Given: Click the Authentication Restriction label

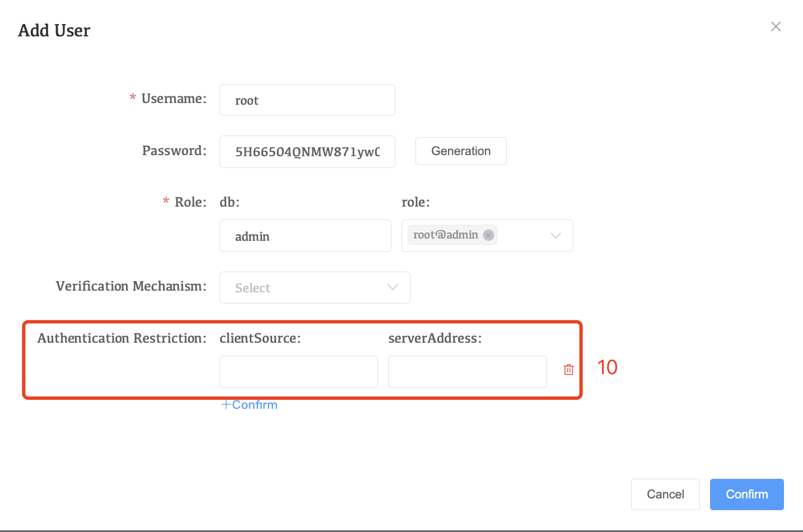Looking at the screenshot, I should pos(122,338).
